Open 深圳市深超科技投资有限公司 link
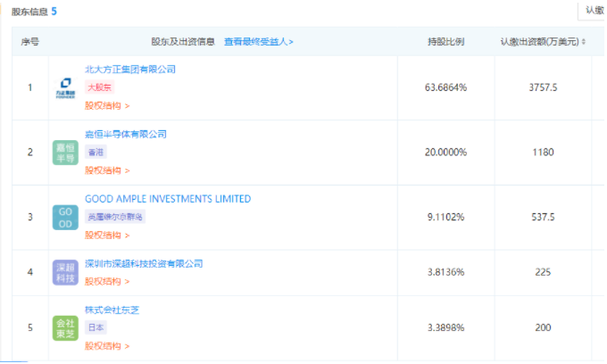The width and height of the screenshot is (607, 364). pos(144,264)
